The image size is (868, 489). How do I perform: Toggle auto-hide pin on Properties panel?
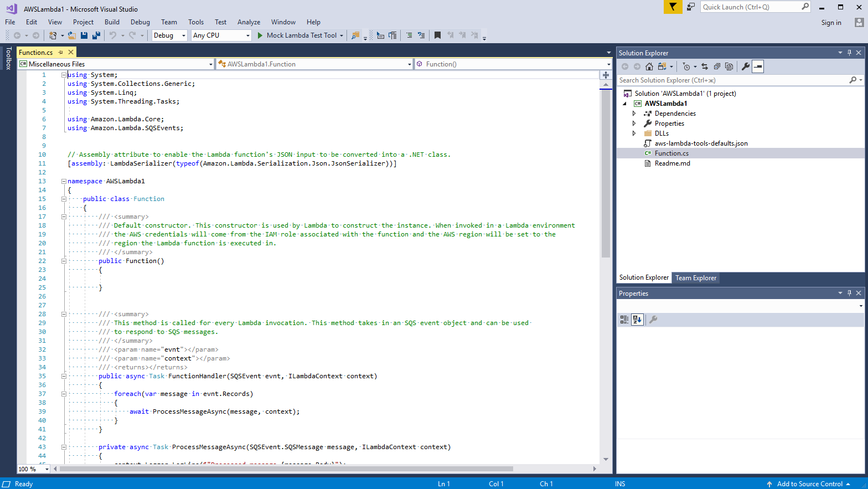point(849,293)
